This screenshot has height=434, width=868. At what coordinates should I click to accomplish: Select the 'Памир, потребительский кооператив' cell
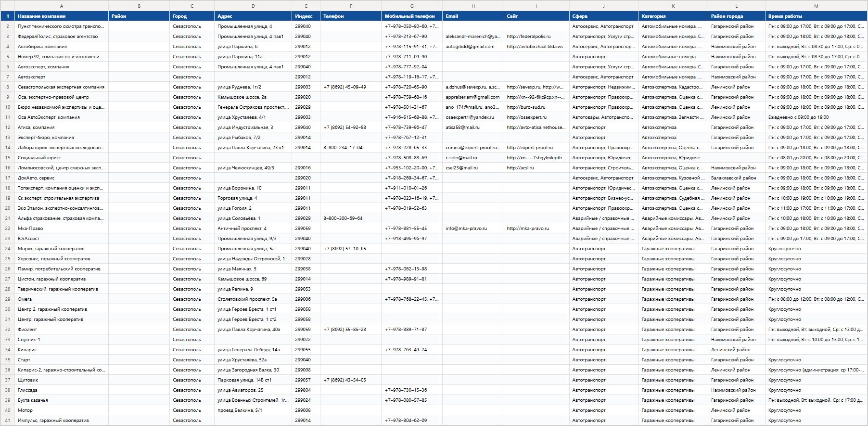click(x=62, y=269)
